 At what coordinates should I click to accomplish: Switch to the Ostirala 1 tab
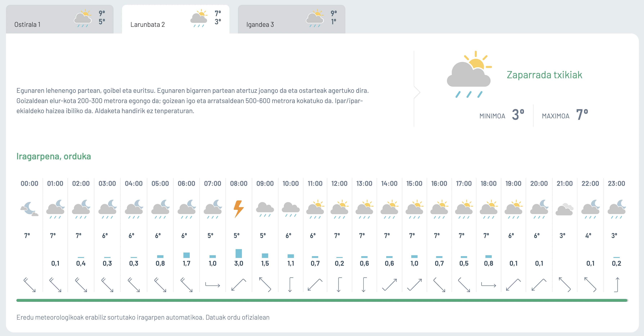pos(60,19)
